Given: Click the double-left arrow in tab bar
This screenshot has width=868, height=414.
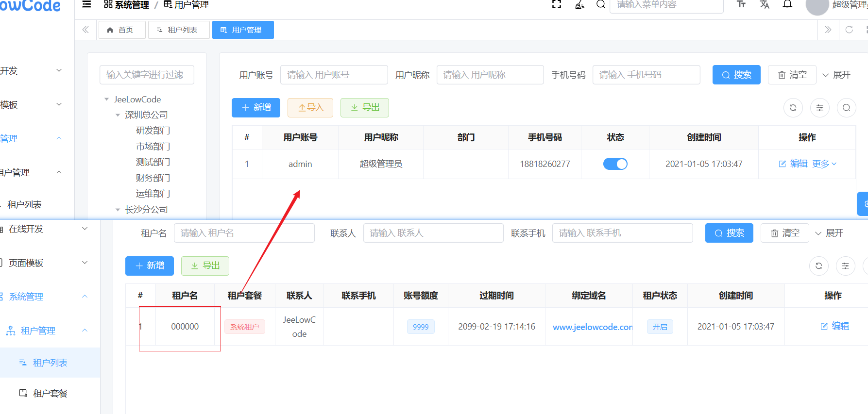Looking at the screenshot, I should pyautogui.click(x=85, y=30).
